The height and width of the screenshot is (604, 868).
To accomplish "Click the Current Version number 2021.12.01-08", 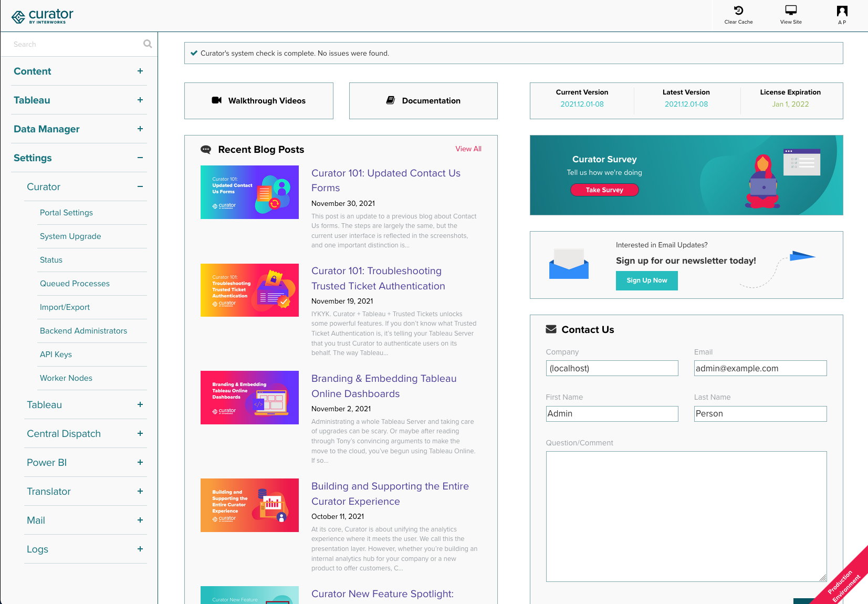I will pyautogui.click(x=582, y=104).
